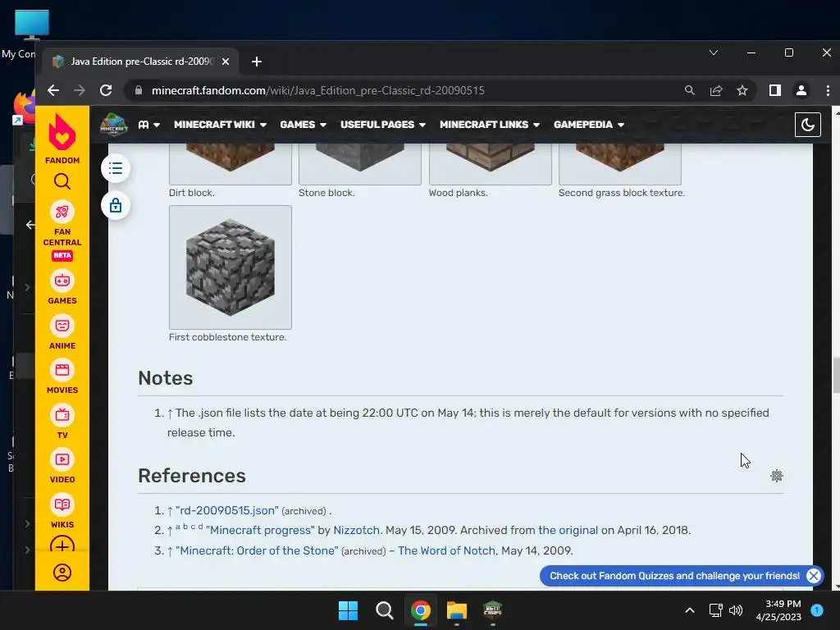Click the page vertical scrollbar thumb
840x630 pixels.
click(836, 375)
